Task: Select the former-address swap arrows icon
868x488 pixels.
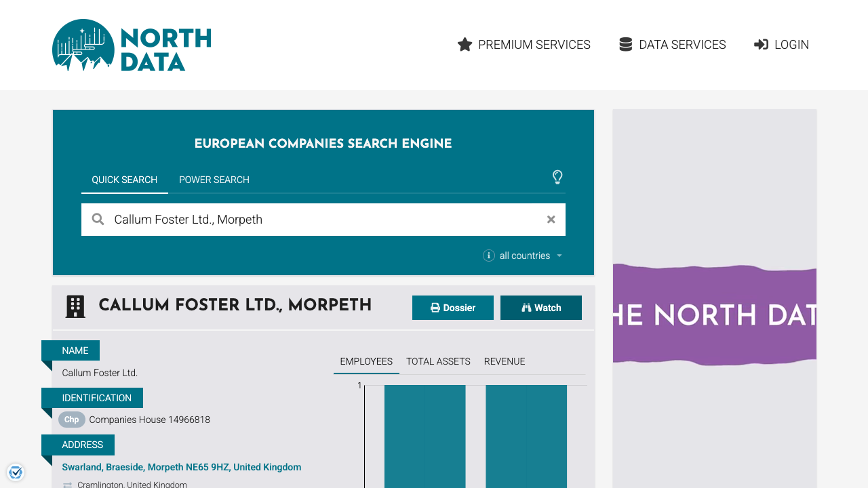Action: [x=66, y=485]
